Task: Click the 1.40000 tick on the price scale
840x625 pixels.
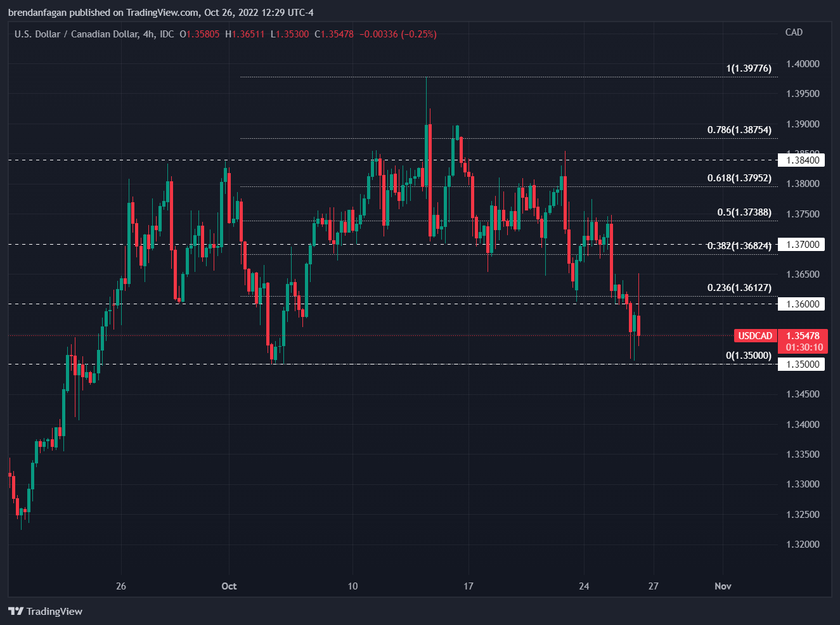Action: [803, 64]
